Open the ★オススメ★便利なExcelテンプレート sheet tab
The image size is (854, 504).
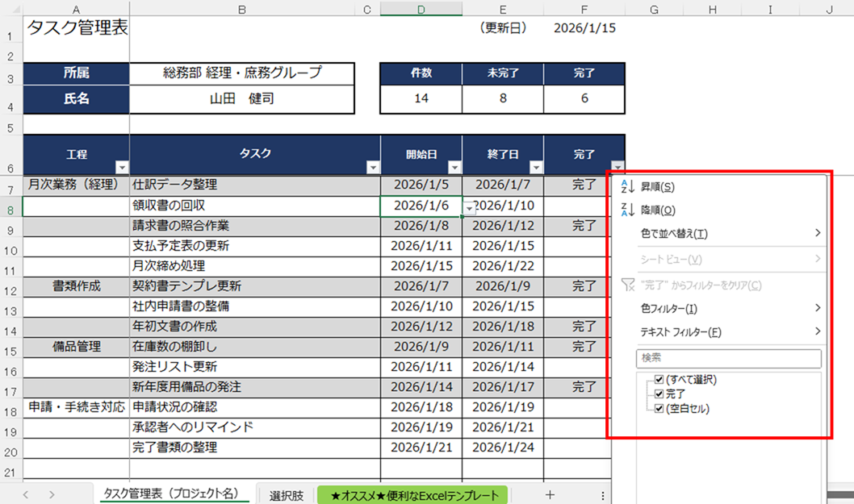pyautogui.click(x=414, y=495)
